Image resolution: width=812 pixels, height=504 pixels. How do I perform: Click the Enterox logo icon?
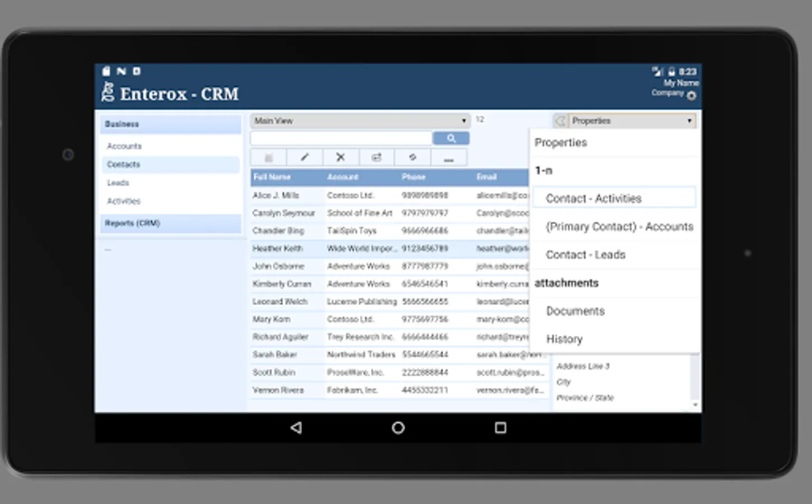pyautogui.click(x=108, y=92)
